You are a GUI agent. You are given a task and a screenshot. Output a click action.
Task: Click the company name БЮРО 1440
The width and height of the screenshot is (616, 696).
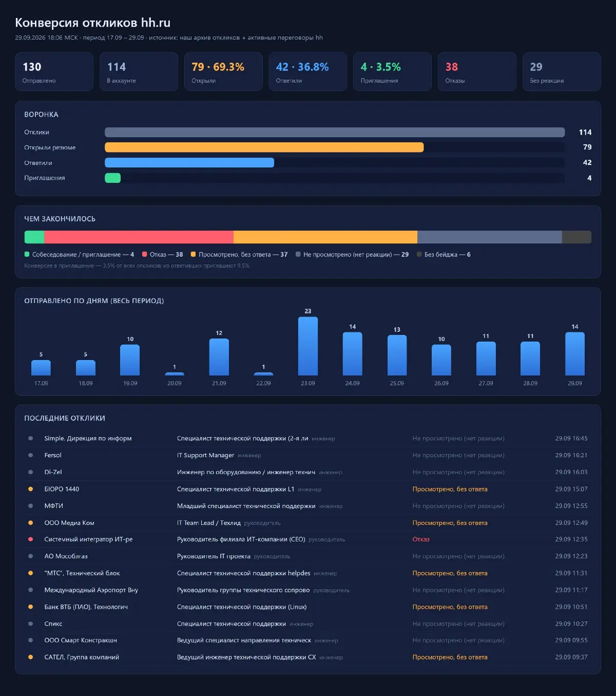[x=62, y=489]
